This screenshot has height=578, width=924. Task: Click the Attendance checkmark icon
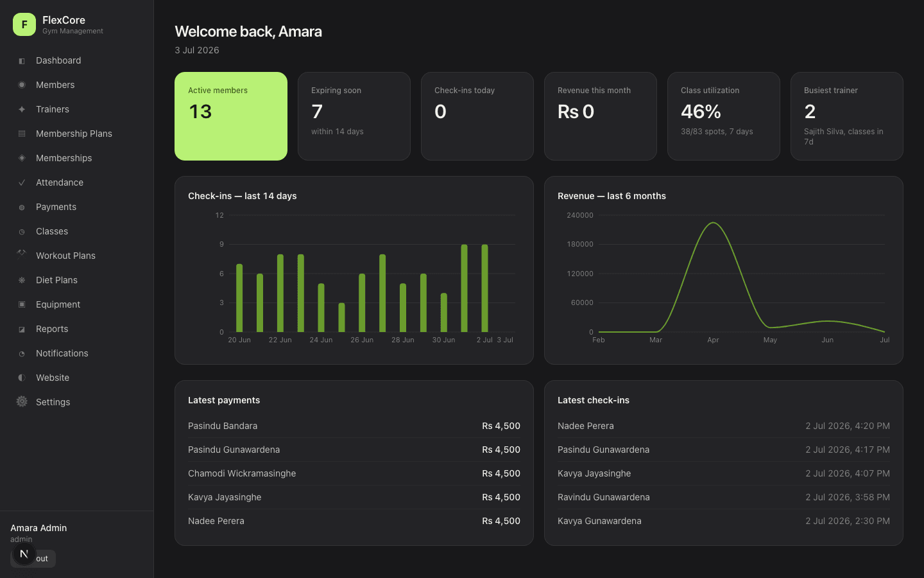pos(22,182)
